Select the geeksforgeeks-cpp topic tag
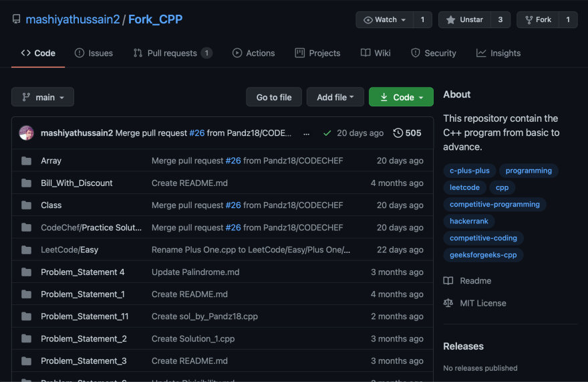Viewport: 588px width, 382px height. pos(483,255)
